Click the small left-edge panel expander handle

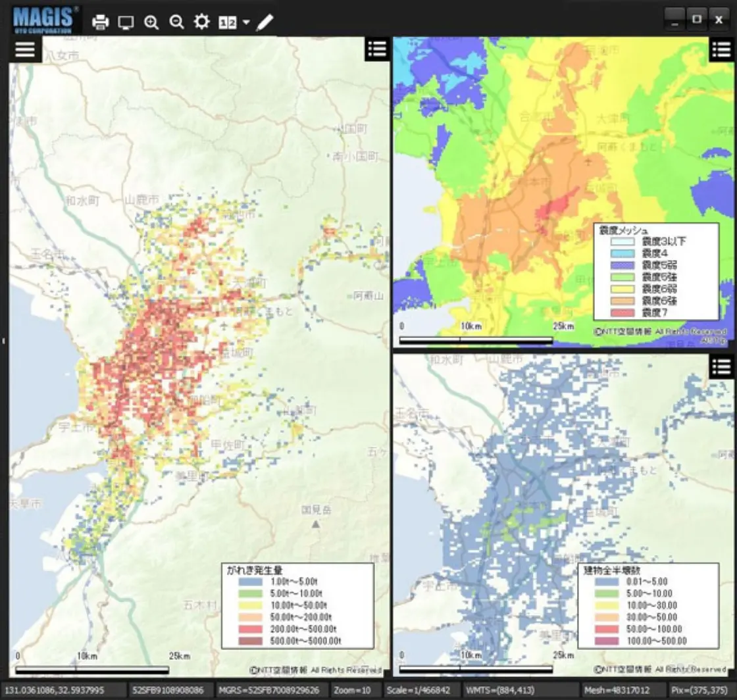[x=3, y=341]
